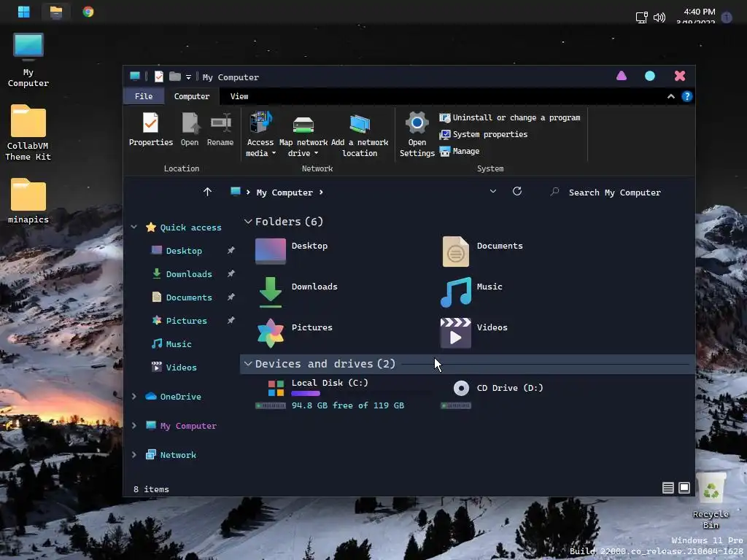This screenshot has width=747, height=560.
Task: Select Music in the navigation pane
Action: 178,344
